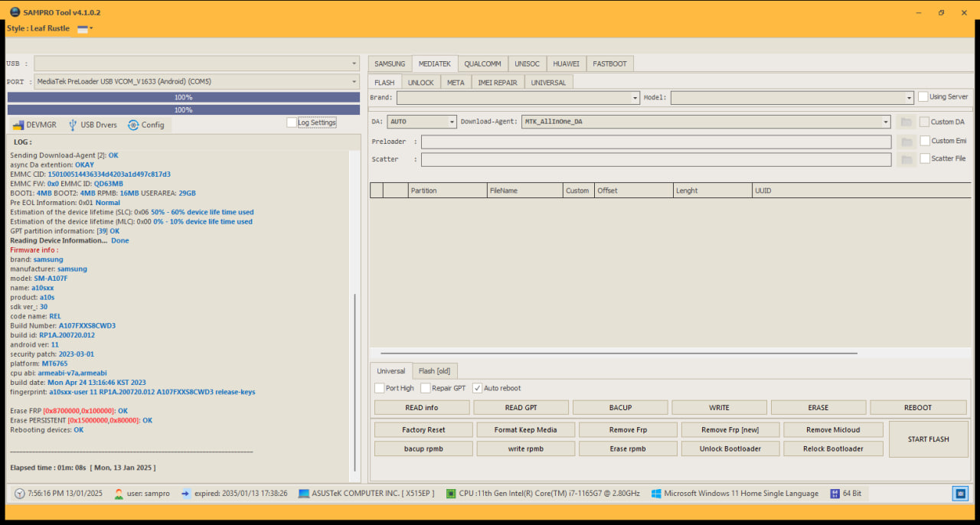Click the BACUP button
Image resolution: width=980 pixels, height=525 pixels.
coord(620,407)
